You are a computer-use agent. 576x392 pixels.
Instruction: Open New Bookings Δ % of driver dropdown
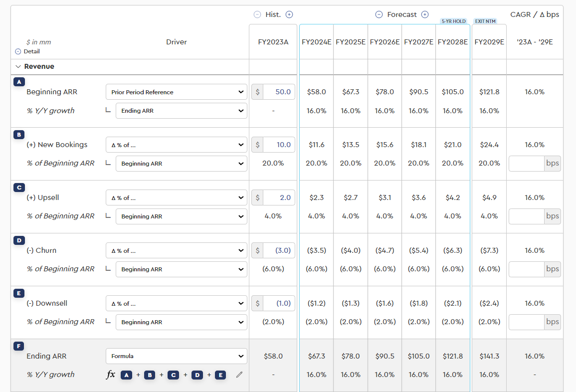click(x=177, y=145)
